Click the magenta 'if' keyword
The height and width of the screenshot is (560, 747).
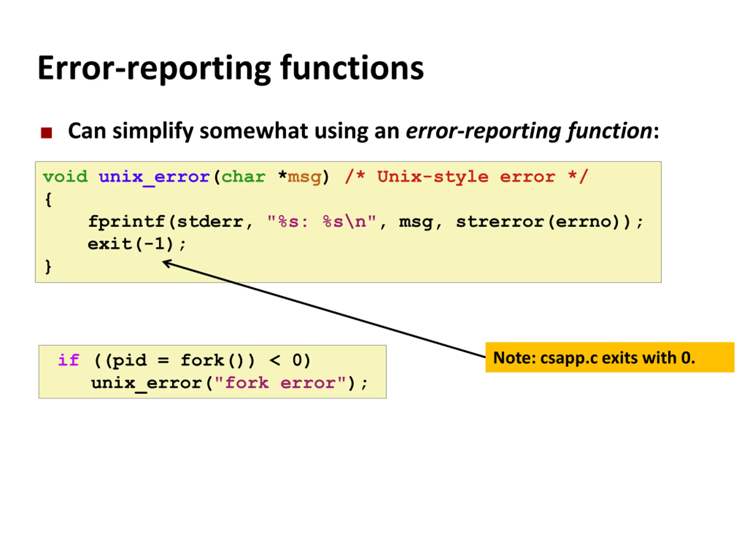[x=69, y=360]
